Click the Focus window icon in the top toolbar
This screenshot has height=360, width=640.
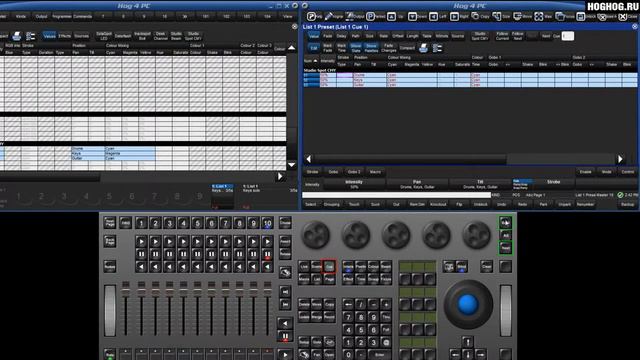pos(560,16)
